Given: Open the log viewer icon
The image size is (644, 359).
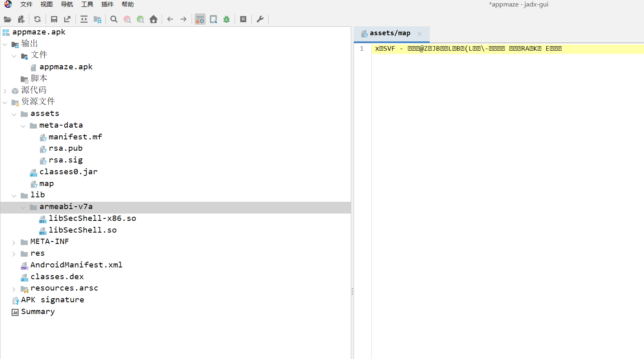Looking at the screenshot, I should click(x=243, y=19).
